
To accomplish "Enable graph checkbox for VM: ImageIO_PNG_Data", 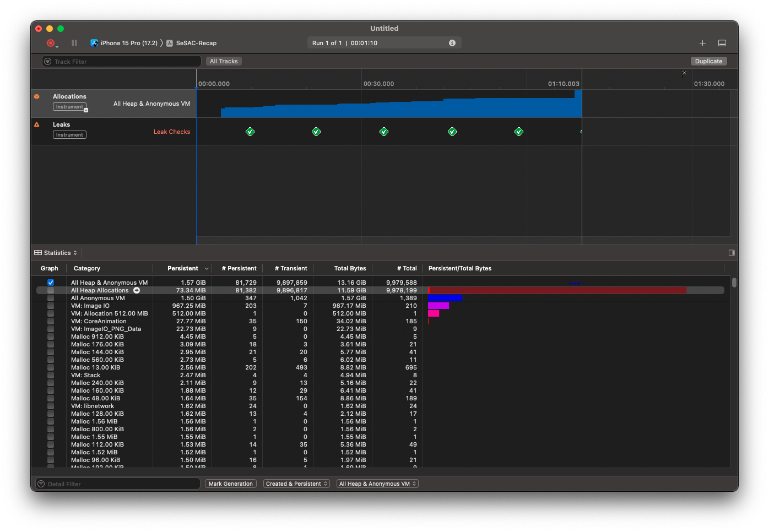I will [x=51, y=329].
